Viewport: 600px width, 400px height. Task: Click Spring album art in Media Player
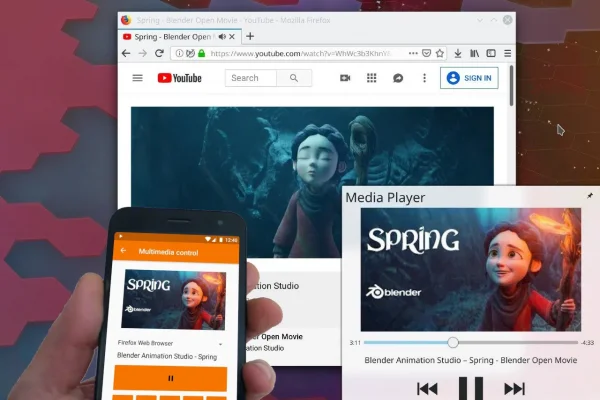click(471, 269)
